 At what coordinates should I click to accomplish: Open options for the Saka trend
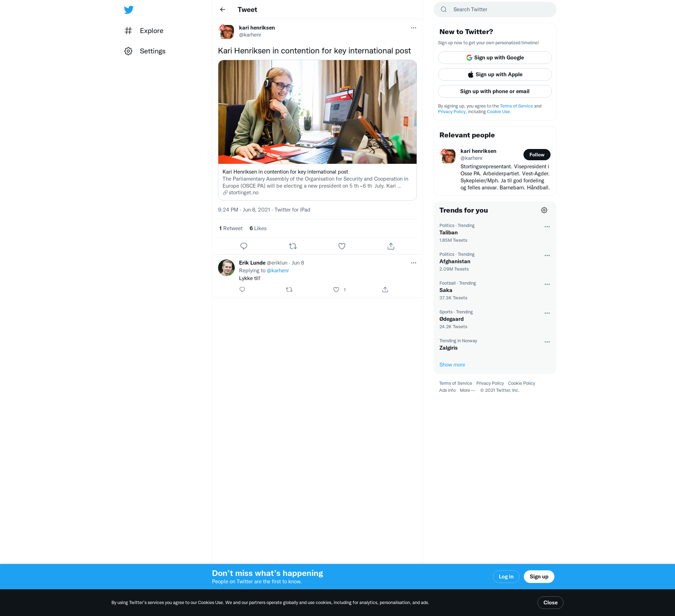(547, 284)
